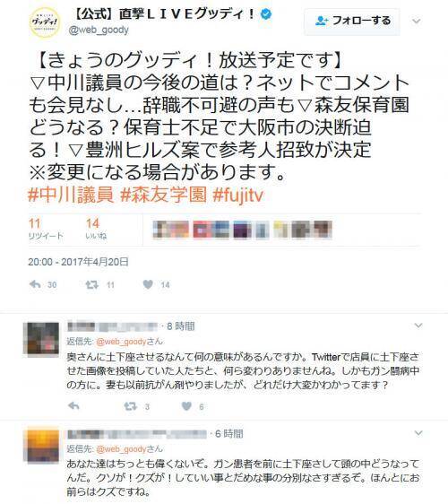Retweet the first reply comment
448x504 pixels.
pos(130,406)
